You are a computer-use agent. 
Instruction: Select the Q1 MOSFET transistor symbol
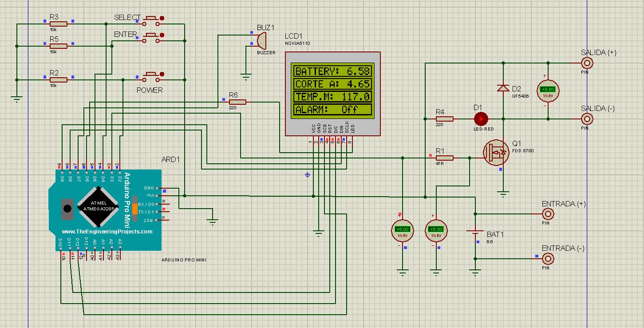click(496, 152)
